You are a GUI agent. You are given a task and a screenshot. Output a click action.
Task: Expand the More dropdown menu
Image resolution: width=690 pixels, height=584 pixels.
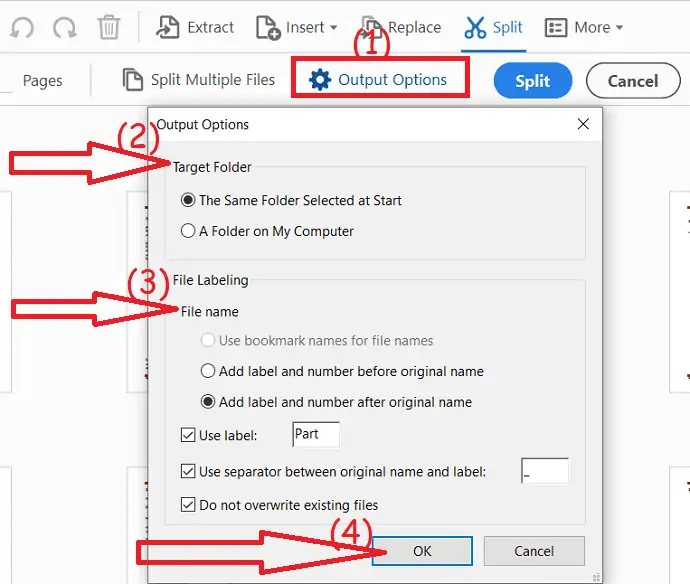point(584,27)
